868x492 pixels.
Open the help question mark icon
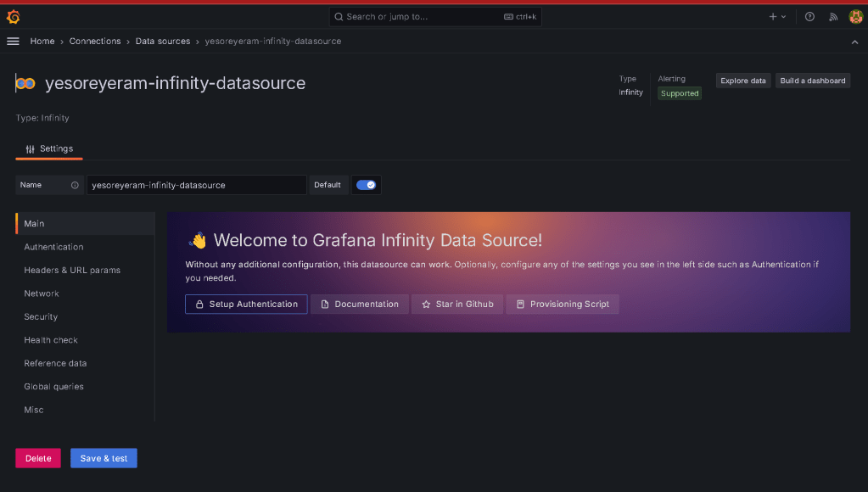(809, 17)
